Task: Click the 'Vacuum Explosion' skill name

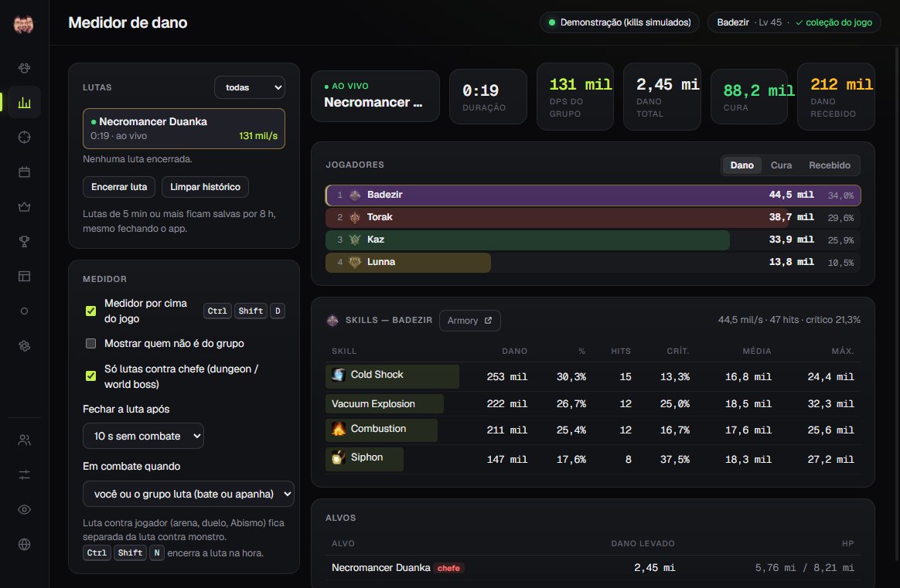Action: (373, 404)
